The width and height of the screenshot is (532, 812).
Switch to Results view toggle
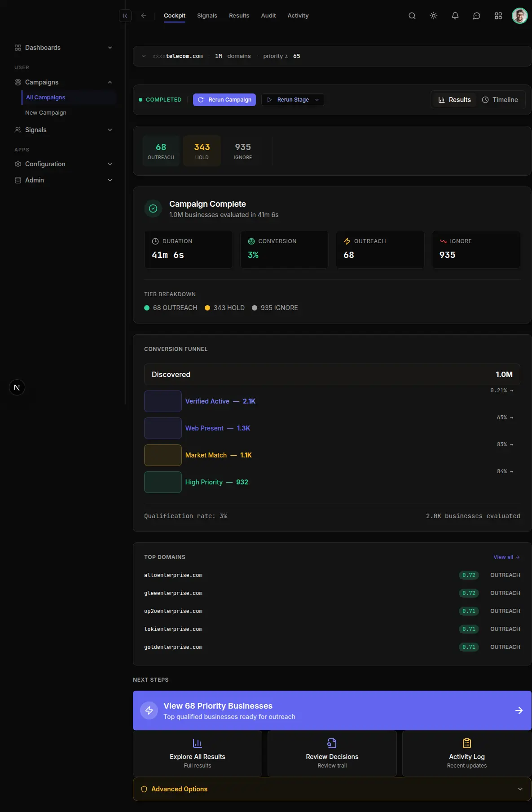click(x=455, y=100)
